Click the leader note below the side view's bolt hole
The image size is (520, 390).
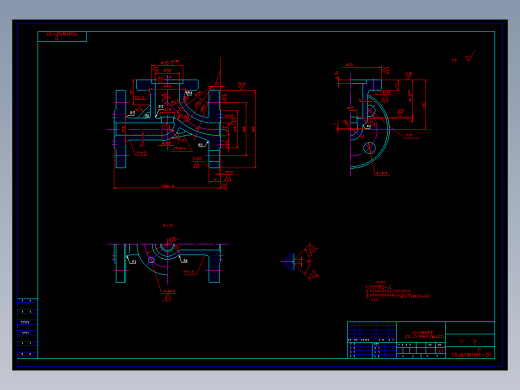(382, 173)
